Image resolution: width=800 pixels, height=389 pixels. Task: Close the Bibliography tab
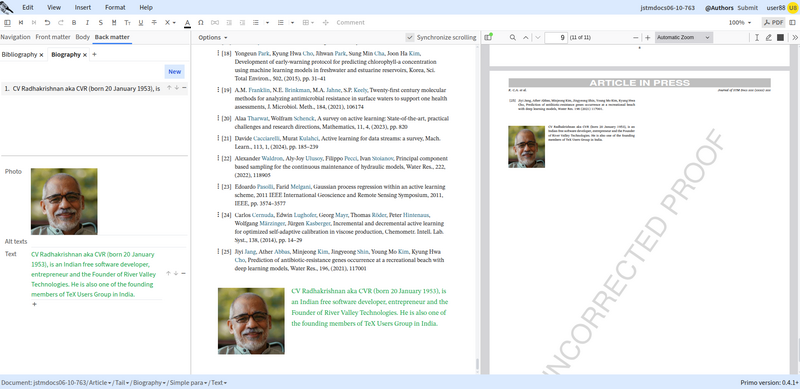pos(41,55)
